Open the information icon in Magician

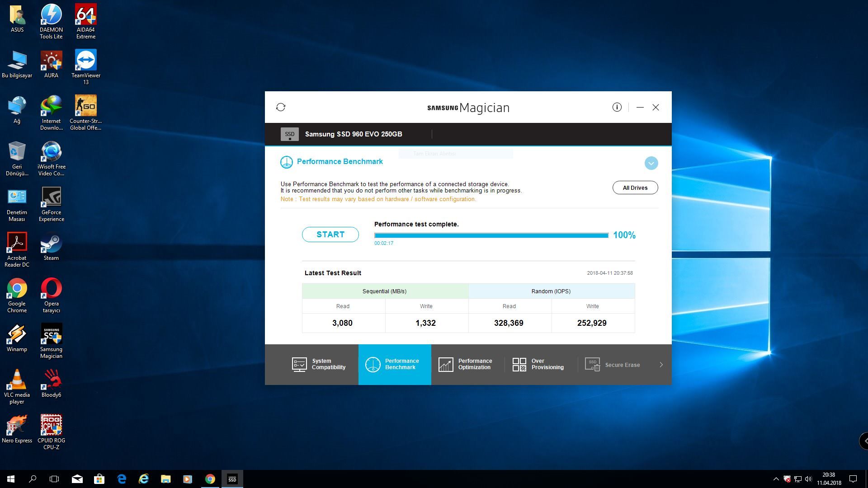(x=617, y=107)
